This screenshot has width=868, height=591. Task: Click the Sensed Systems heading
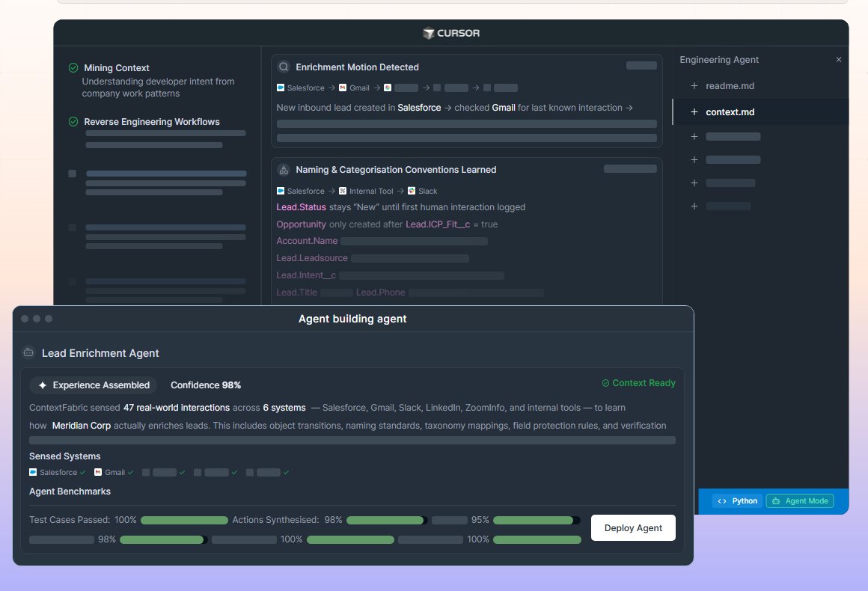point(65,456)
